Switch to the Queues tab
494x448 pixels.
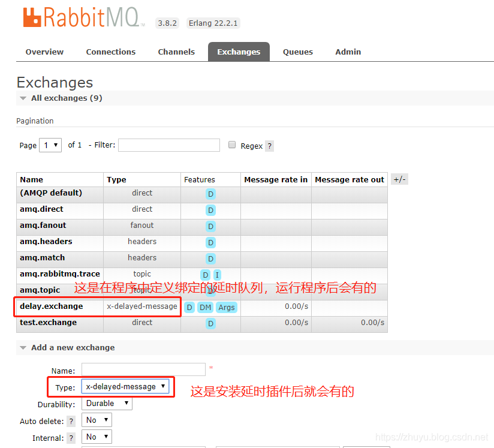(x=298, y=52)
